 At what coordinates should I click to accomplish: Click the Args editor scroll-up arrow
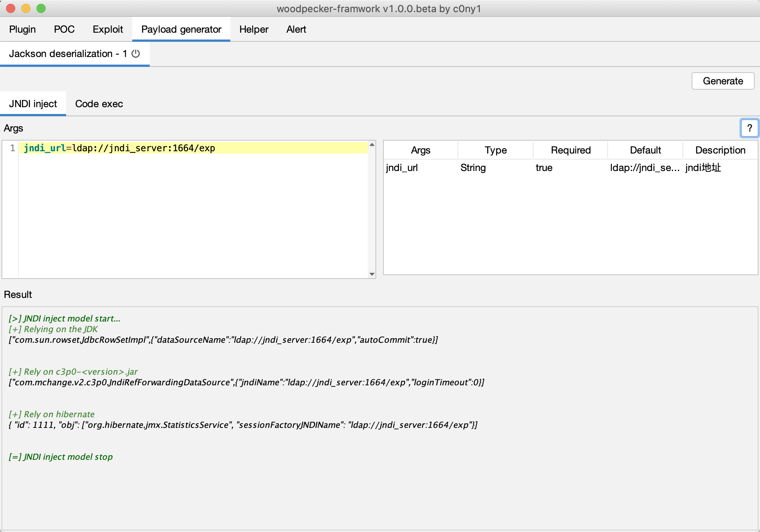[372, 145]
